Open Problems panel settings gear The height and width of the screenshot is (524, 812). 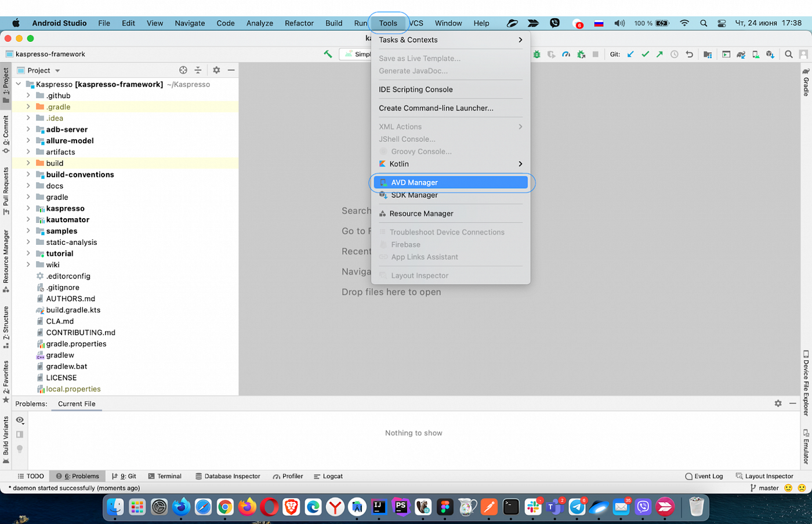point(778,403)
